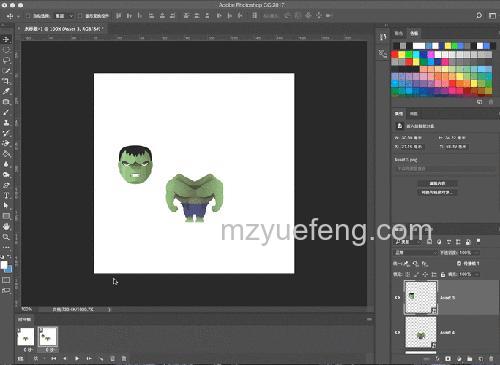Screen dimensions: 500x365
Task: Select the Eyedropper tool
Action: tap(6, 91)
